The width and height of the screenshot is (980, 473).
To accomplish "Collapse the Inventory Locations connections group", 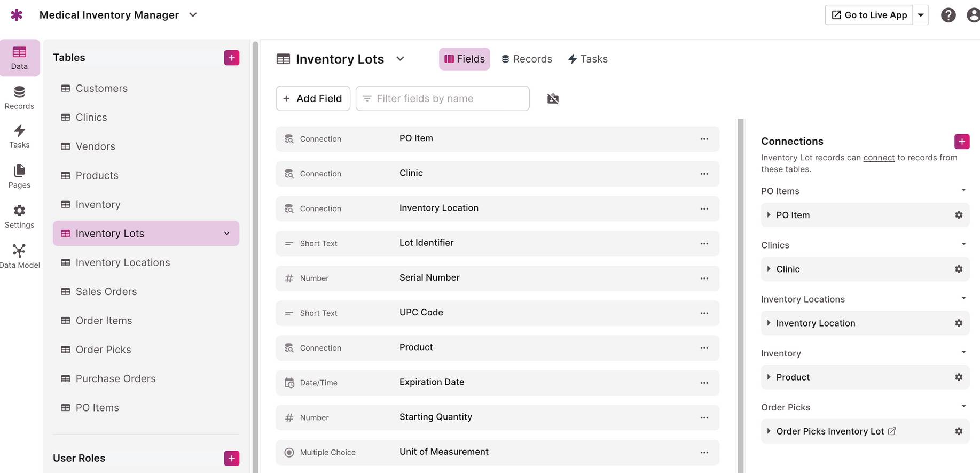I will pyautogui.click(x=963, y=298).
